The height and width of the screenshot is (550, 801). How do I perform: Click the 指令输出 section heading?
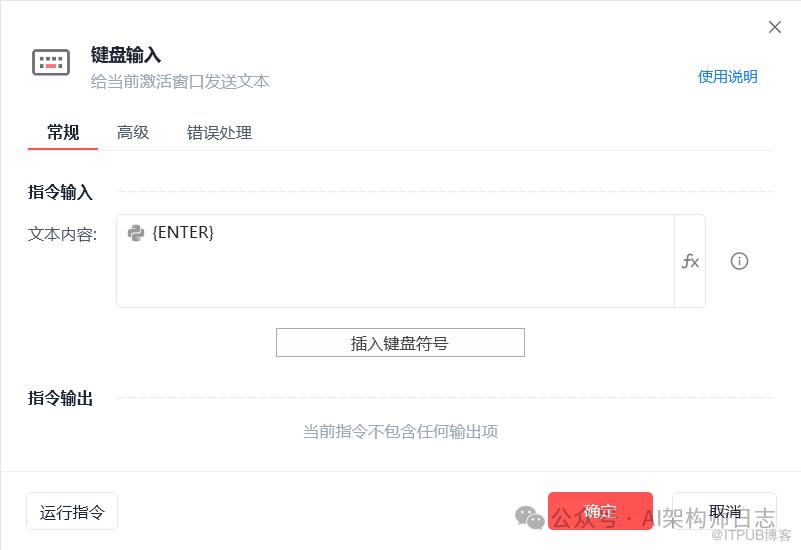[x=60, y=398]
